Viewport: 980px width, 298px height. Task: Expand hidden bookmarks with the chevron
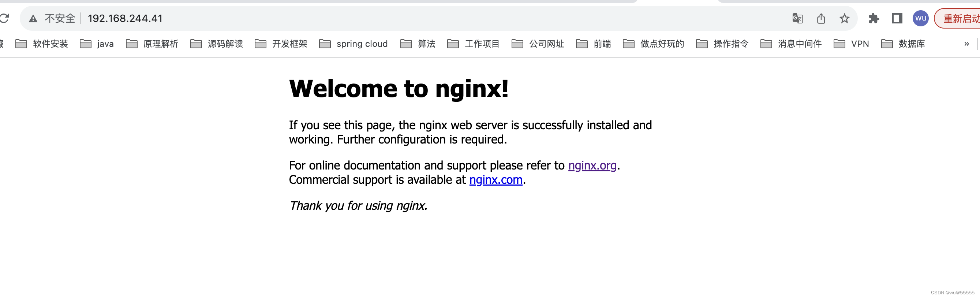tap(967, 44)
